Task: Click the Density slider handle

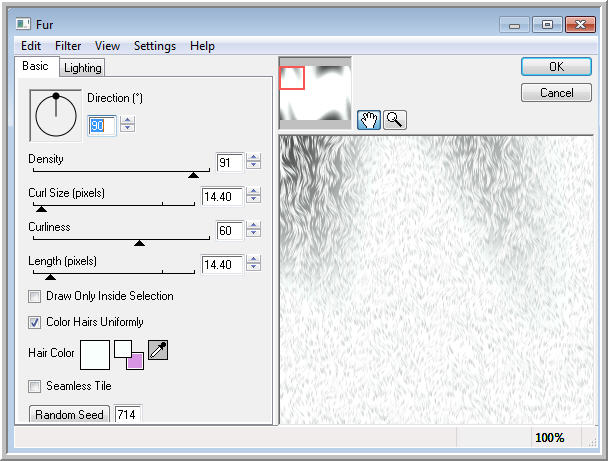Action: (193, 175)
